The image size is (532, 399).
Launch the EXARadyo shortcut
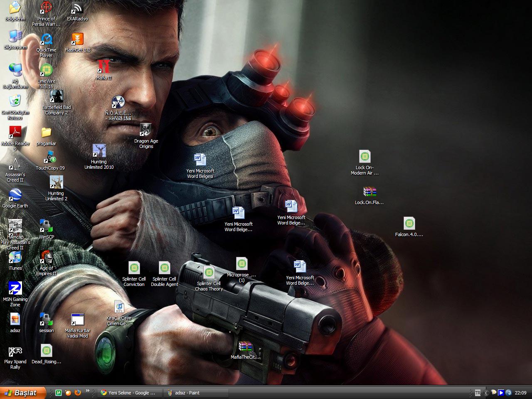click(x=77, y=7)
